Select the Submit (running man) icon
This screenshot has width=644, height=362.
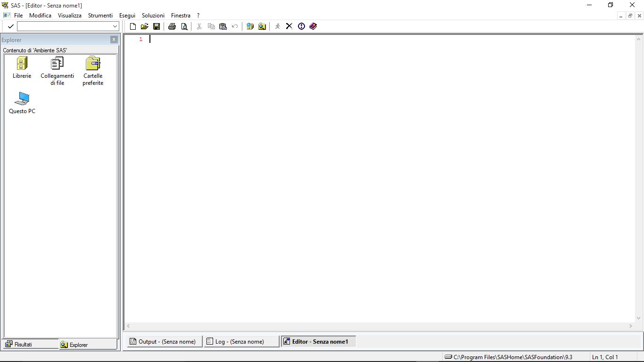click(x=277, y=26)
